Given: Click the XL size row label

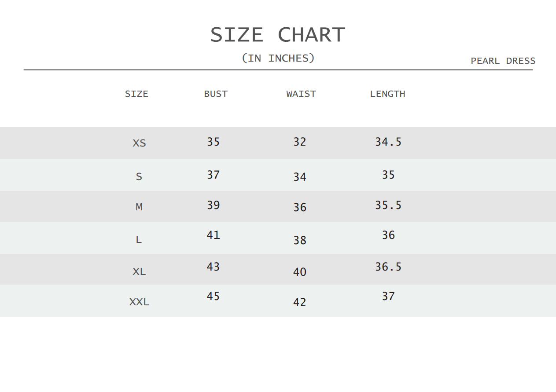Looking at the screenshot, I should click(139, 271).
